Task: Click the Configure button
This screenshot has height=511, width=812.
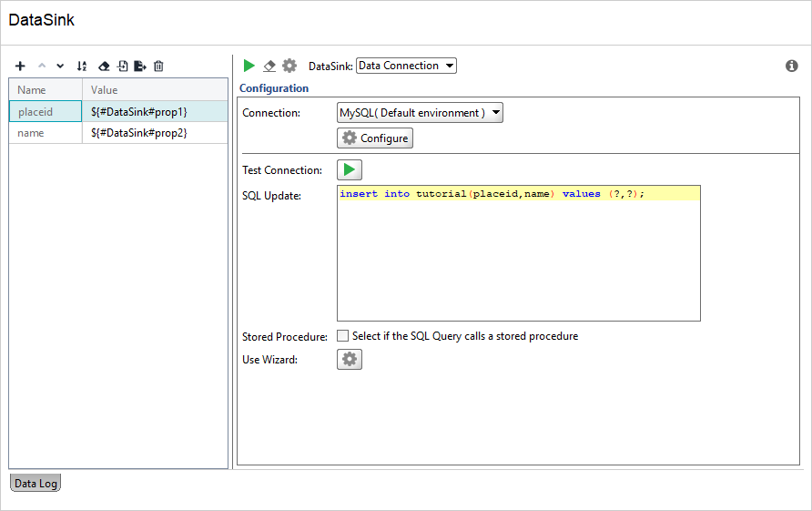Action: [375, 138]
